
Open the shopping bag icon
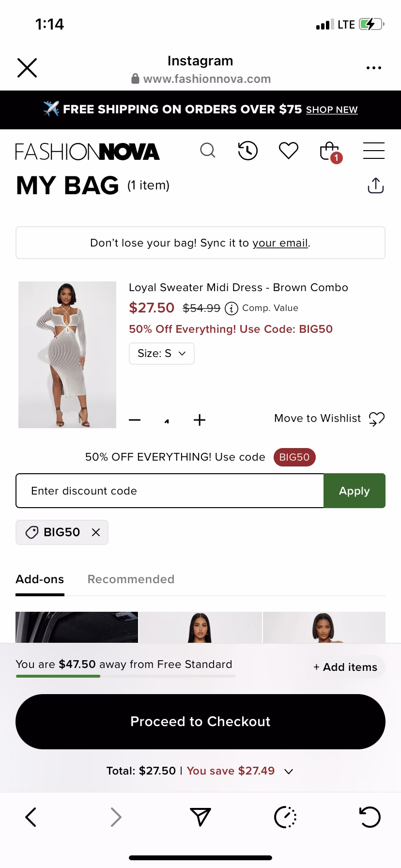pos(330,151)
